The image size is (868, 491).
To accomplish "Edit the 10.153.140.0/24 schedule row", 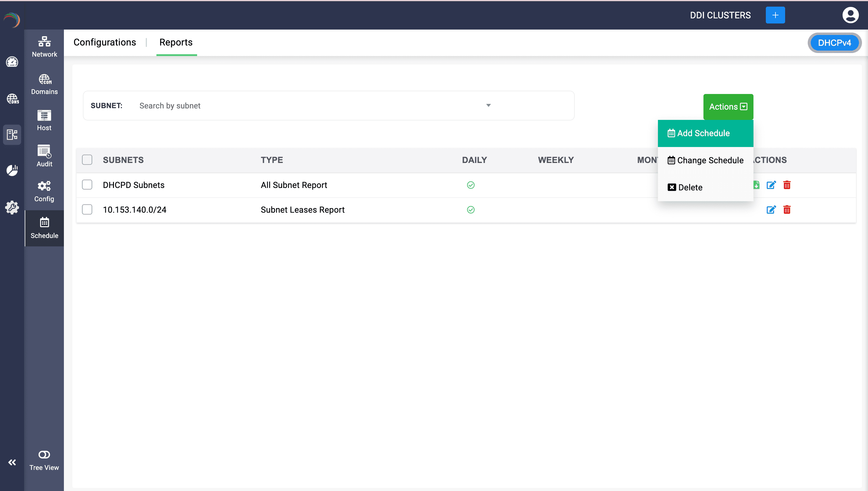I will [771, 210].
